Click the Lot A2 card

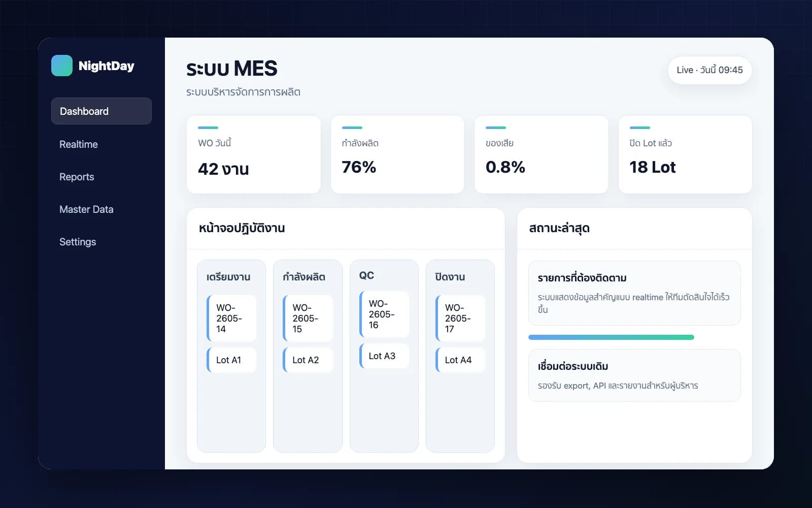tap(308, 360)
